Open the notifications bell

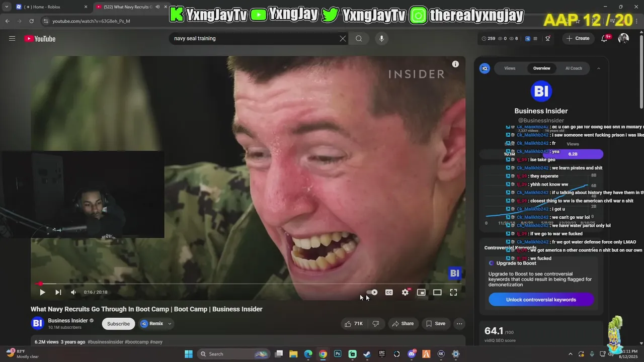605,38
